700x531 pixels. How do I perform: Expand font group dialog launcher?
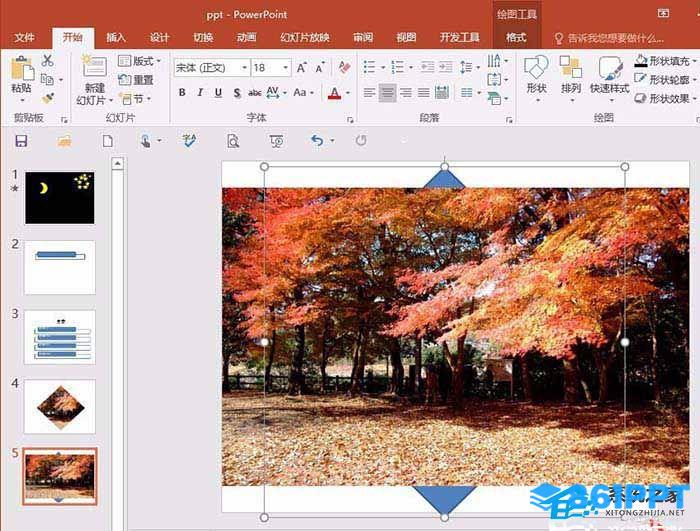pos(350,120)
